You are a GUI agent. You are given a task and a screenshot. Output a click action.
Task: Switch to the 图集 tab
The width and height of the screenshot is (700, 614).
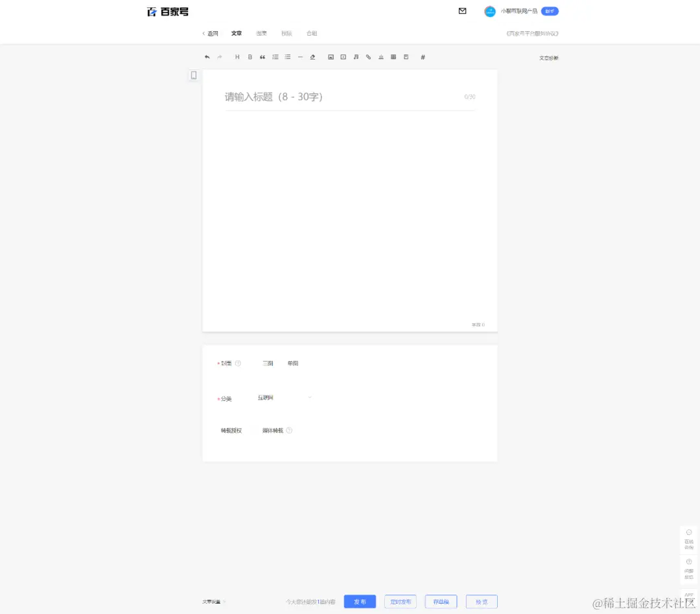tap(262, 34)
